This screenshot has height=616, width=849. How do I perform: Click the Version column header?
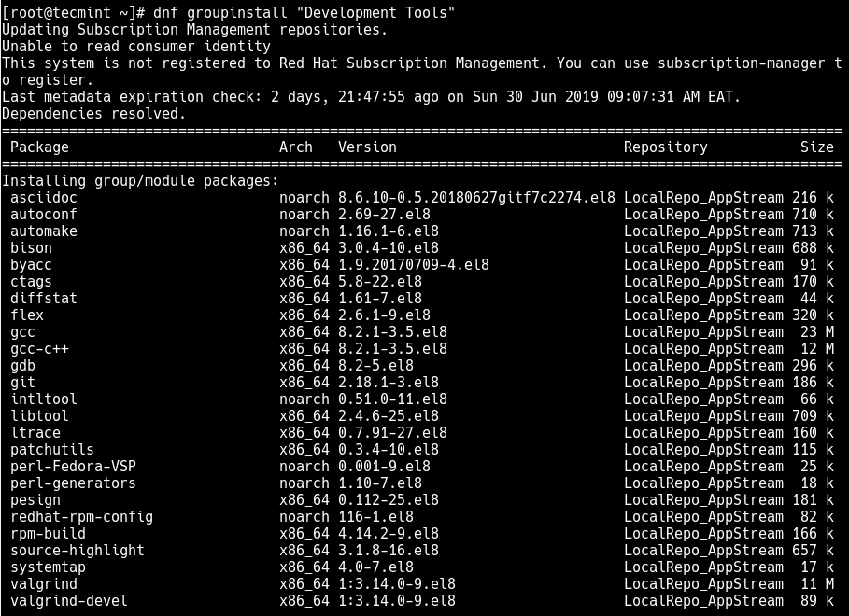367,147
